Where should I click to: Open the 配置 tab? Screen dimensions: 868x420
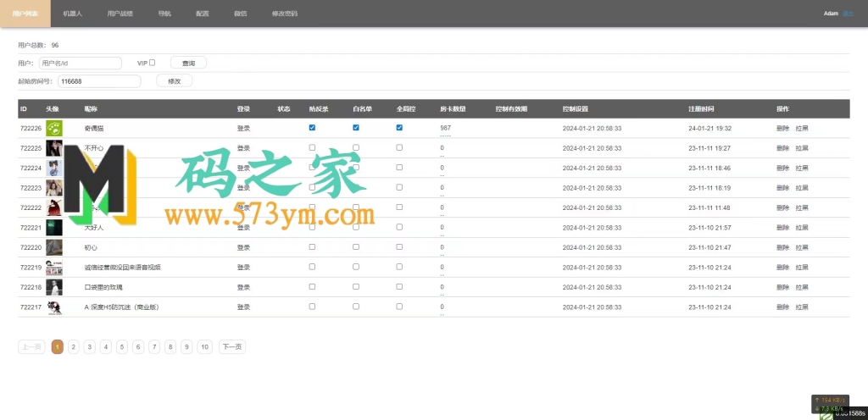coord(202,14)
